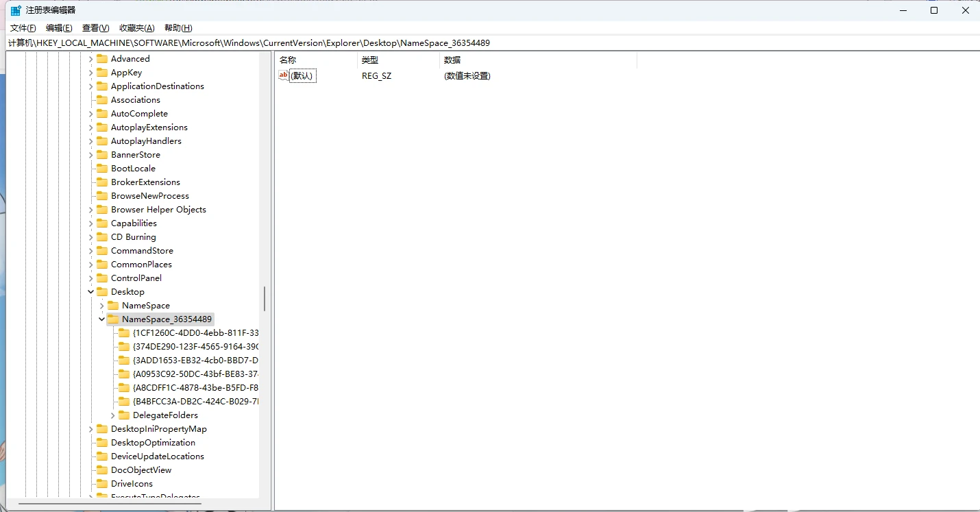Select the BrowseNewProcess folder icon

[102, 196]
